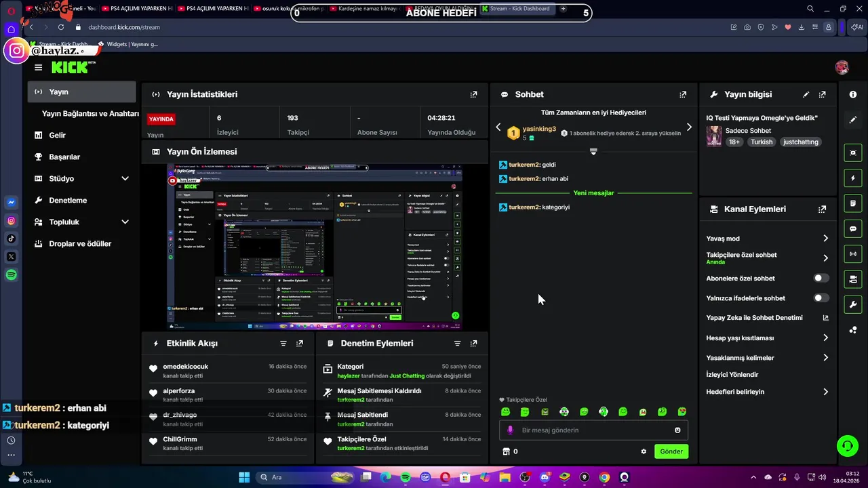
Task: Toggle Abonelere özel sohbet switch
Action: (821, 278)
